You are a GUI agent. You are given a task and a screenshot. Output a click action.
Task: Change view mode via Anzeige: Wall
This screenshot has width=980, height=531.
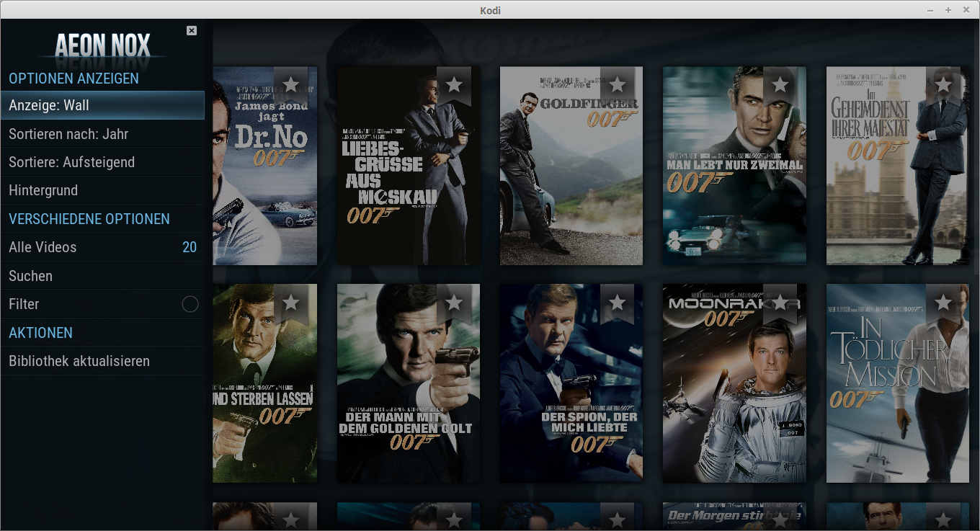coord(102,105)
